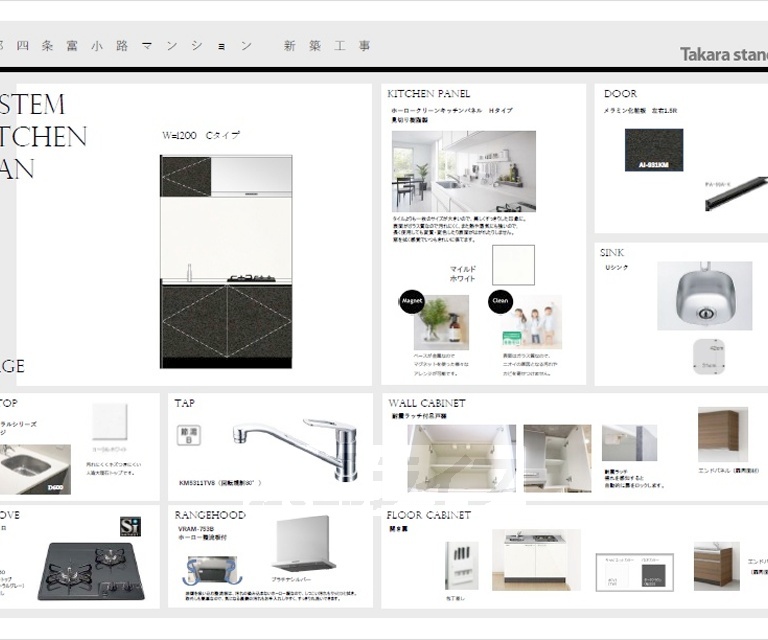Image resolution: width=768 pixels, height=640 pixels.
Task: Select the mild white panel color swatch
Action: [513, 265]
